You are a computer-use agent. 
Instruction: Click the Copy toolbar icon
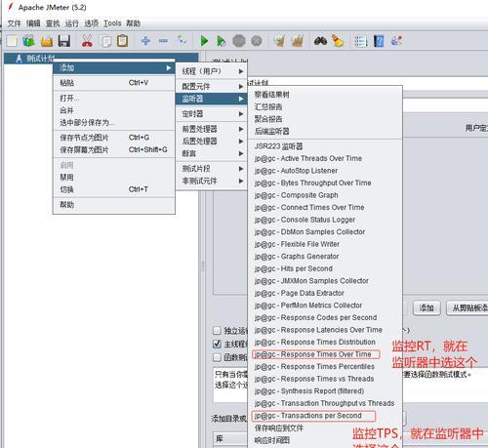pyautogui.click(x=105, y=41)
